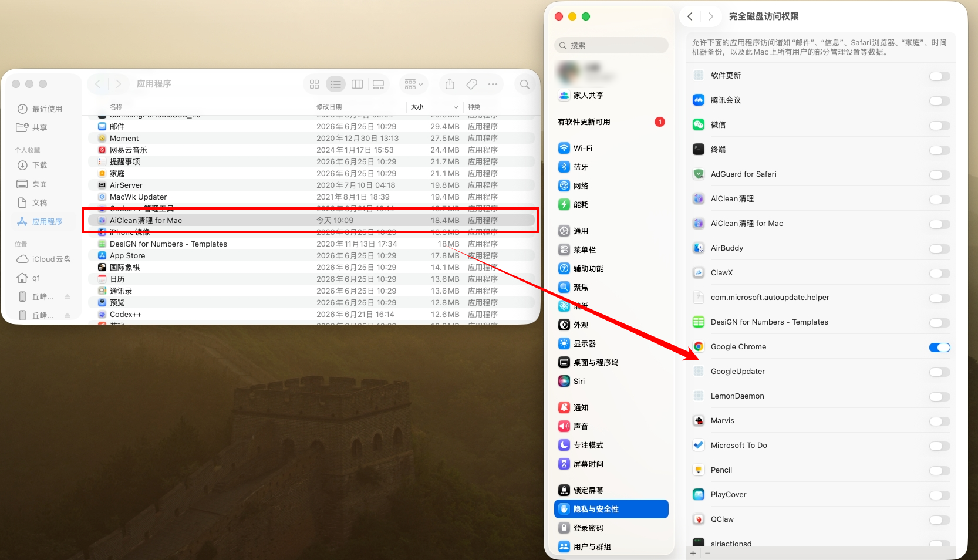Eject the first 丘峰 volume
The width and height of the screenshot is (978, 560).
tap(68, 297)
